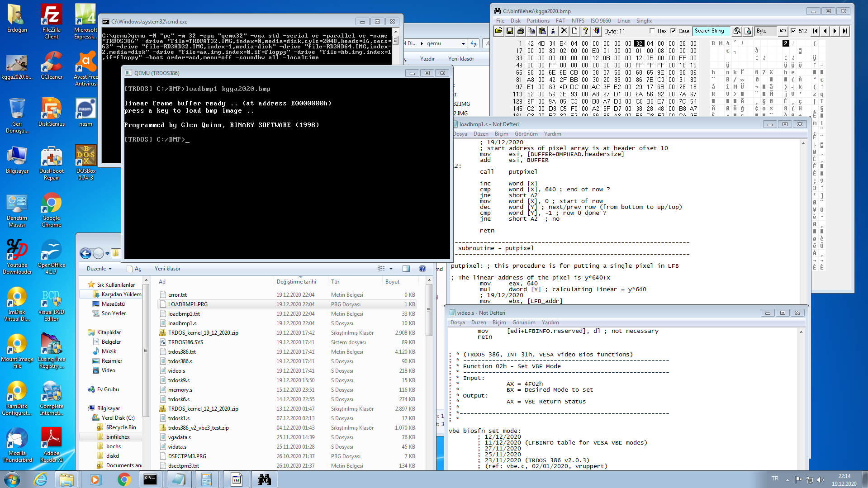
Task: Click the Undo arrow icon in hex editor
Action: point(783,31)
